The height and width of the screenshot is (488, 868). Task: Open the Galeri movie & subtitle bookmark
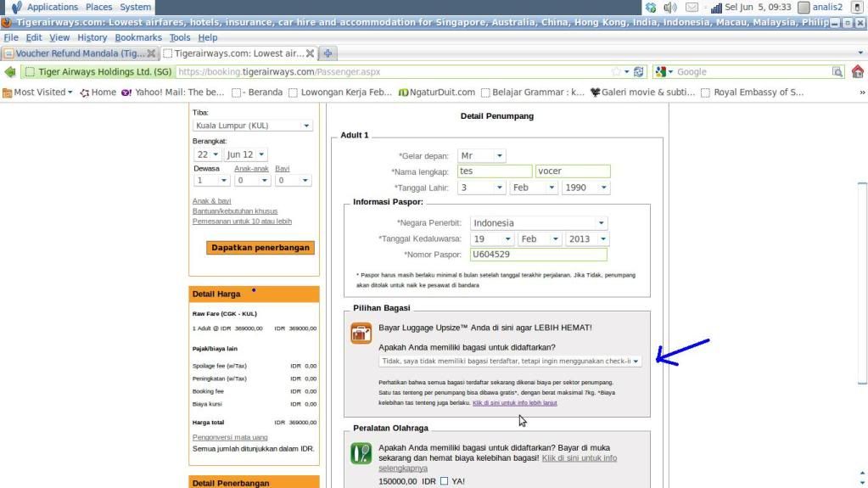click(642, 93)
